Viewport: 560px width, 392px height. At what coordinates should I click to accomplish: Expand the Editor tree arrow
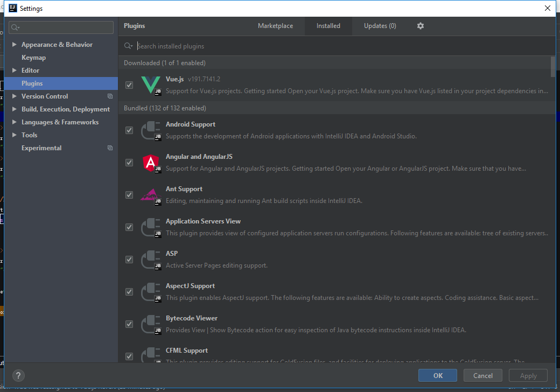[15, 71]
